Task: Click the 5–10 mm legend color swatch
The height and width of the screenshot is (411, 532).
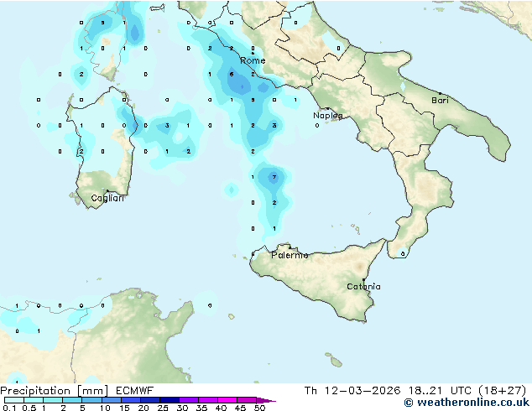Action: pyautogui.click(x=91, y=400)
